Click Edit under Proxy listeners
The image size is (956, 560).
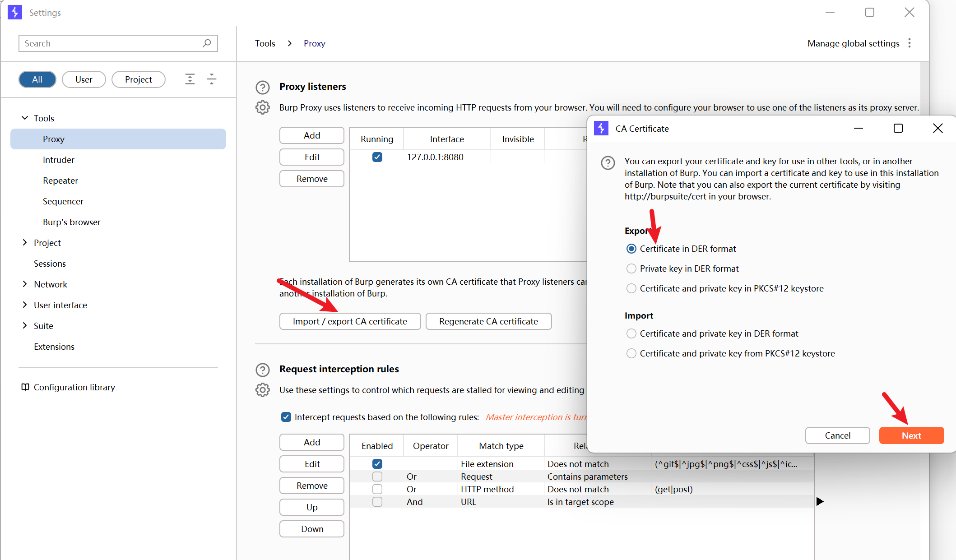pos(312,157)
